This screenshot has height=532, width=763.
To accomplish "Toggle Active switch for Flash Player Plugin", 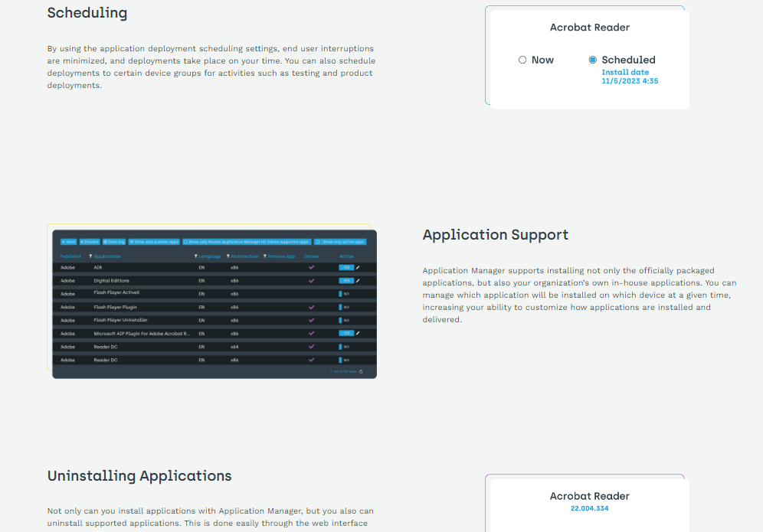I will 342,305.
